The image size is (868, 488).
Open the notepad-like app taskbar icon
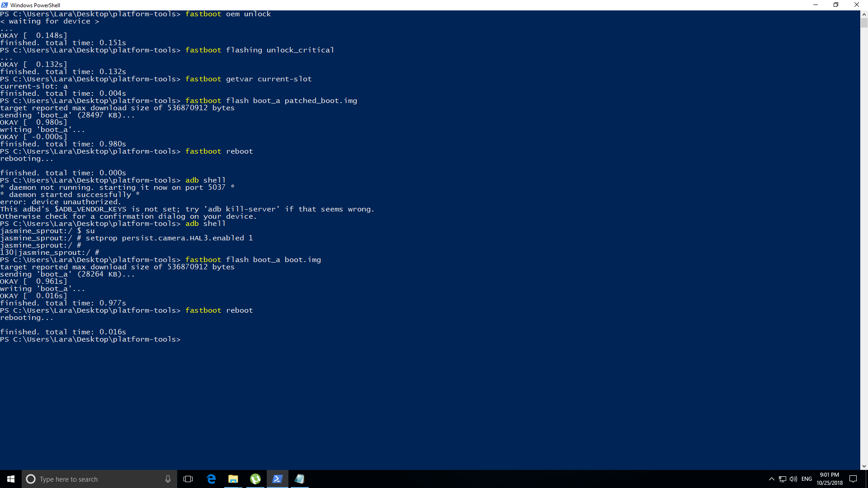pos(300,479)
